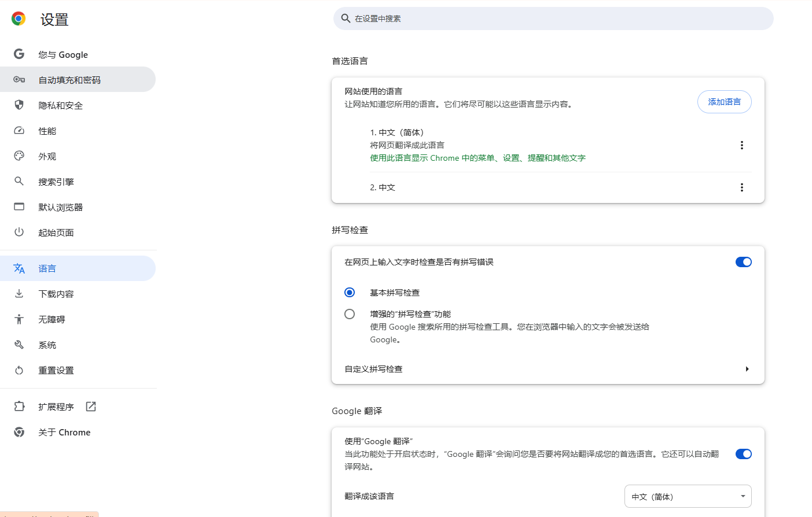
Task: Select the 基本拼写检查 radio button
Action: tap(350, 293)
